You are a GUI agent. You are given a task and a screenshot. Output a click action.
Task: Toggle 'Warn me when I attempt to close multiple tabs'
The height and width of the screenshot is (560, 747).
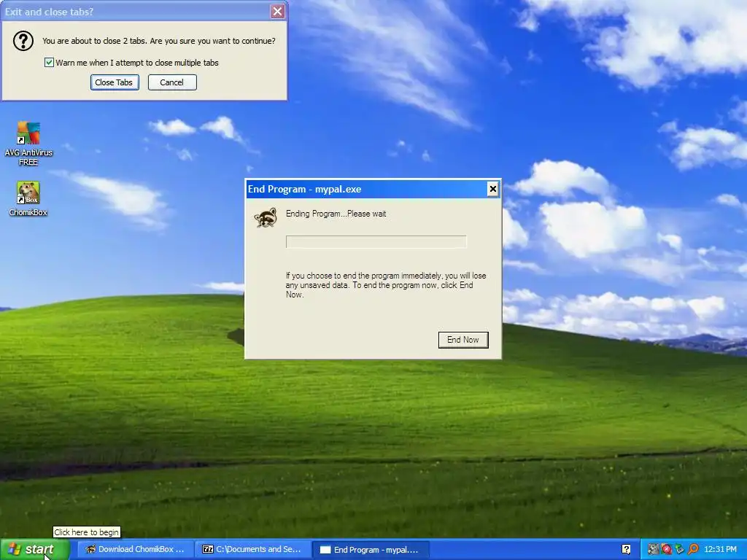click(49, 63)
